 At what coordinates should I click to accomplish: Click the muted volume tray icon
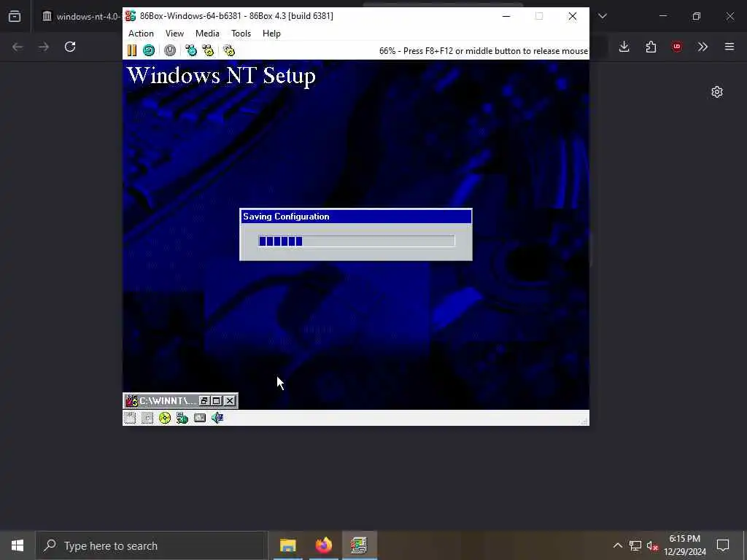(653, 545)
